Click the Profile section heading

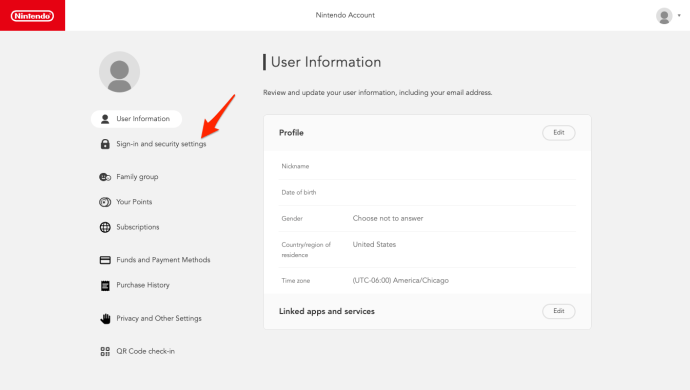click(x=291, y=133)
